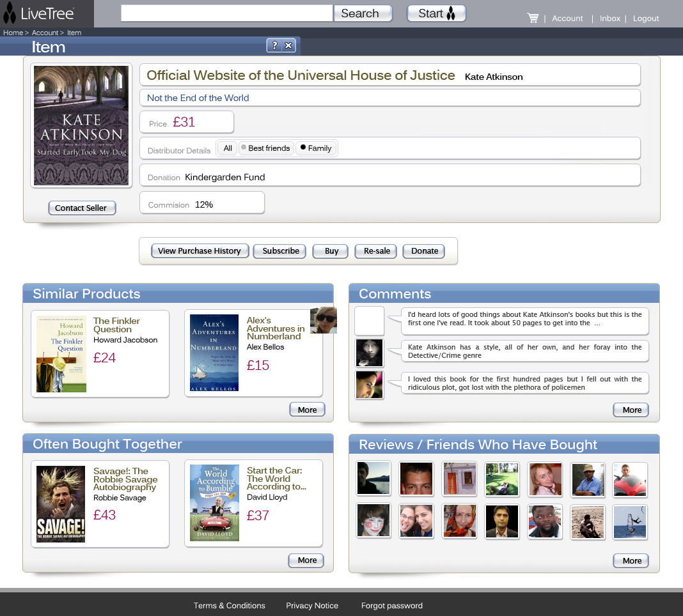The image size is (683, 616).
Task: Click the comment about ridiculous plot
Action: [524, 383]
